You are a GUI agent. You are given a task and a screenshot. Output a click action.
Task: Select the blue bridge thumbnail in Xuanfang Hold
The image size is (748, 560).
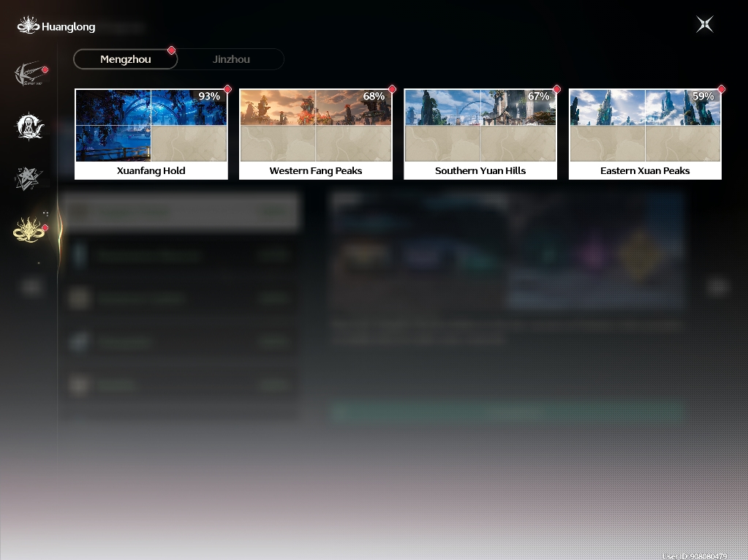(x=113, y=143)
